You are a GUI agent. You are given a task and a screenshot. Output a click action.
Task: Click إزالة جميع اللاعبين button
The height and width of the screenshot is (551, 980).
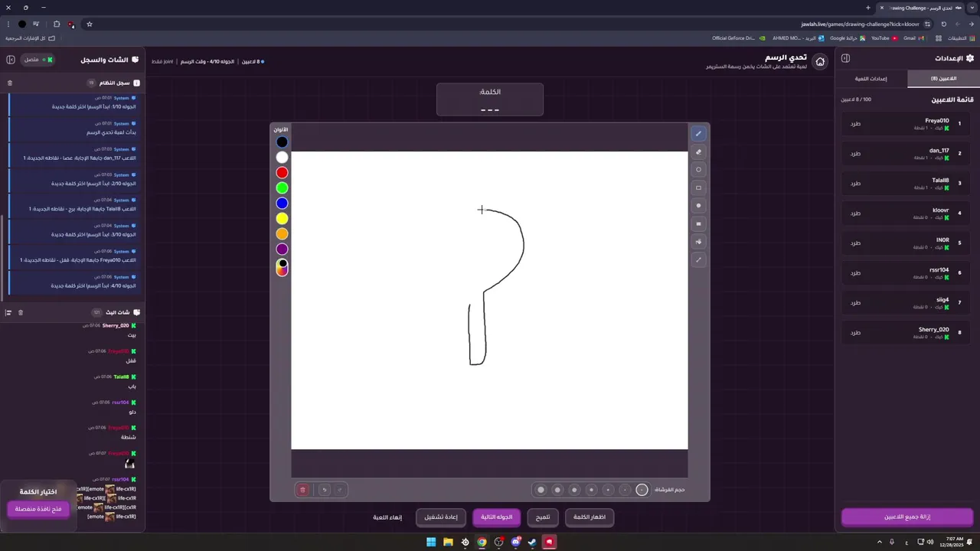(907, 517)
